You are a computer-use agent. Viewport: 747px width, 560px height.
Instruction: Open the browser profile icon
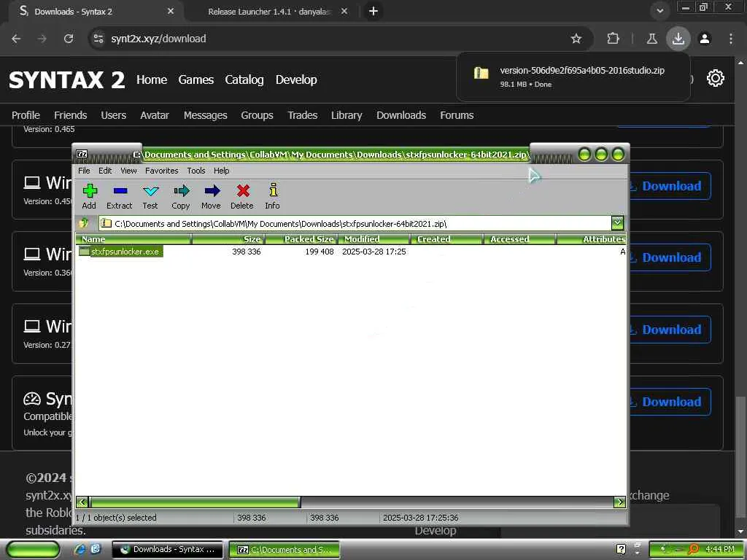tap(705, 39)
